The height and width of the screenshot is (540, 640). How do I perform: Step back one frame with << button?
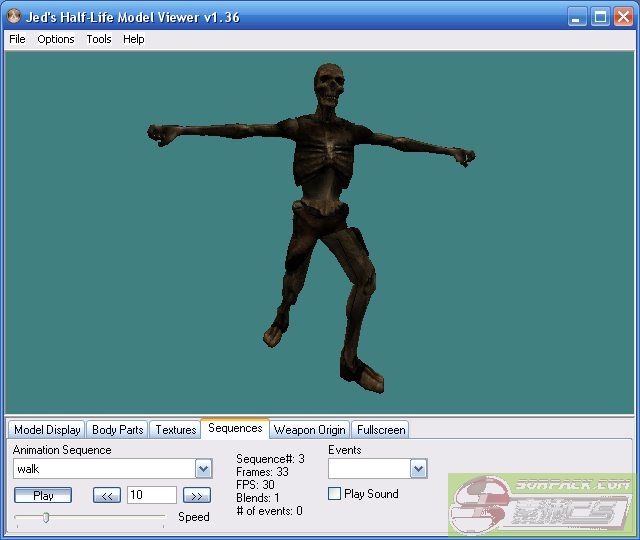[107, 495]
